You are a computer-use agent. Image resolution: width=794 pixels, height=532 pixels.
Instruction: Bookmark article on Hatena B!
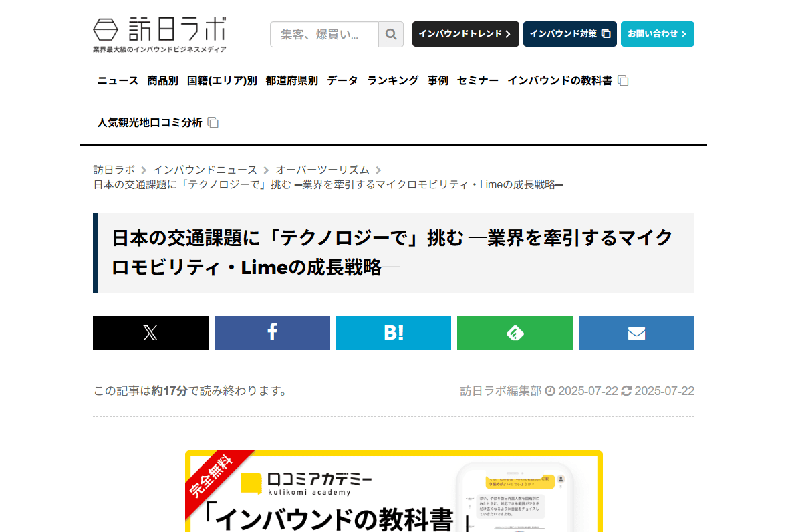(x=394, y=333)
